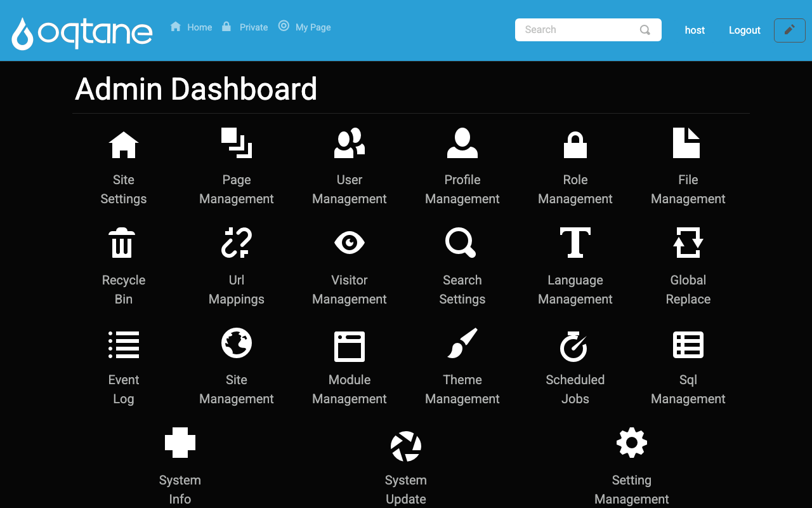Screen dimensions: 812x508
Task: Open Visitor Management eye icon
Action: coord(350,243)
